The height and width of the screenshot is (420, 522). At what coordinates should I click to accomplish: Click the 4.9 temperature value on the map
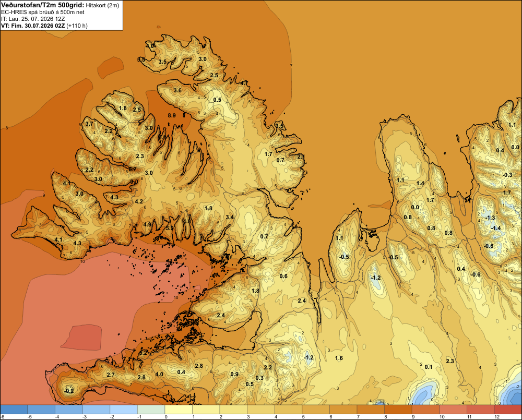coord(148,224)
